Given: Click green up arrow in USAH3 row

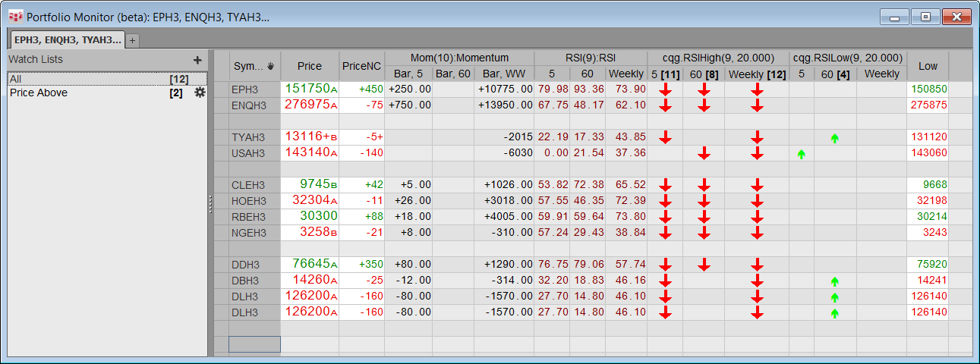Looking at the screenshot, I should (x=801, y=154).
